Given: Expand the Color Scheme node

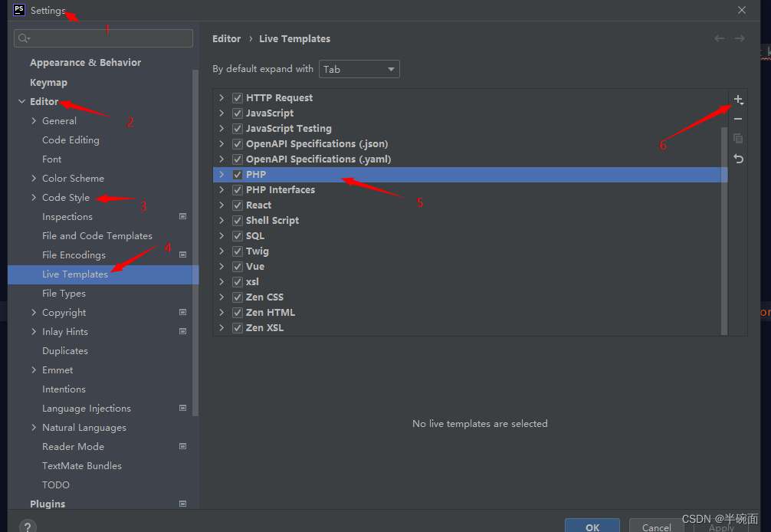Looking at the screenshot, I should pos(34,178).
